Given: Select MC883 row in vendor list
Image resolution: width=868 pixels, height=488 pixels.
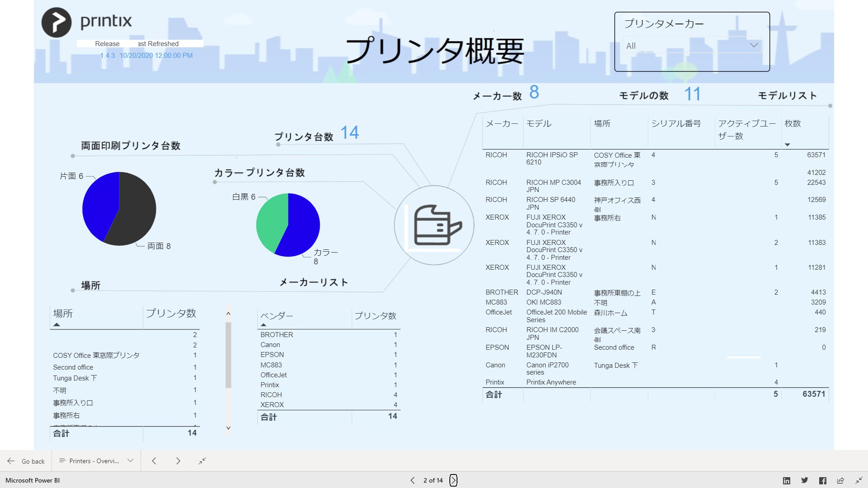Looking at the screenshot, I should (x=329, y=365).
